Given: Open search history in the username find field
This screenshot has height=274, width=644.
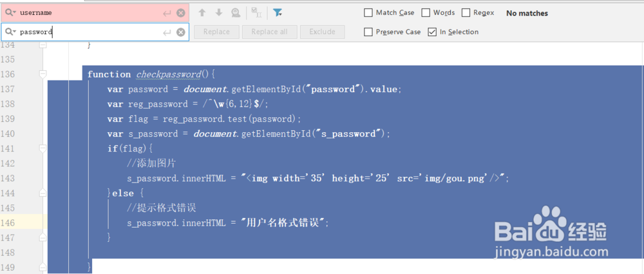Looking at the screenshot, I should 10,13.
